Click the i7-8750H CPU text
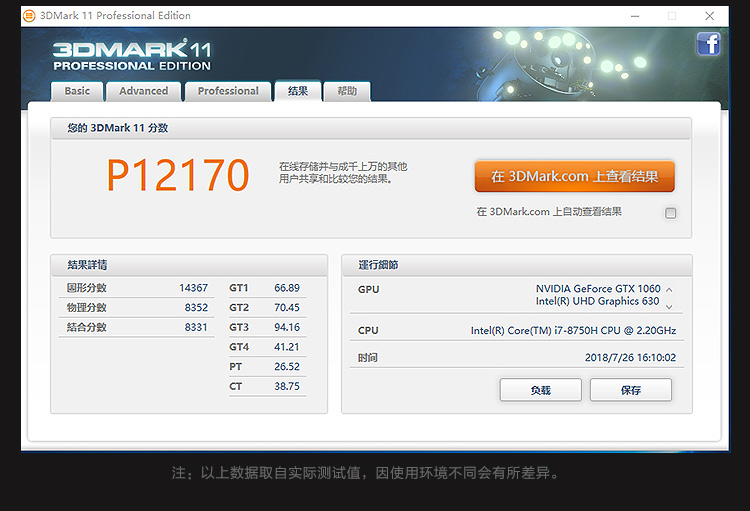This screenshot has height=511, width=750. [574, 331]
